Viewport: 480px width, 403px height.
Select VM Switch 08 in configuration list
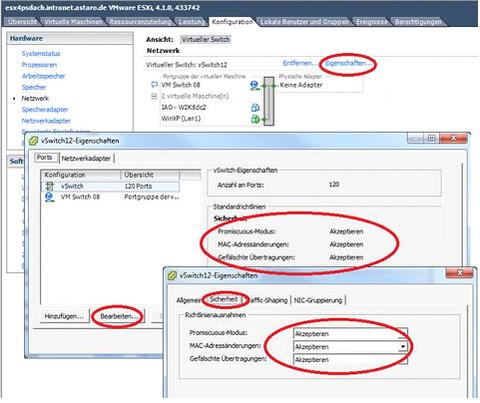(80, 197)
